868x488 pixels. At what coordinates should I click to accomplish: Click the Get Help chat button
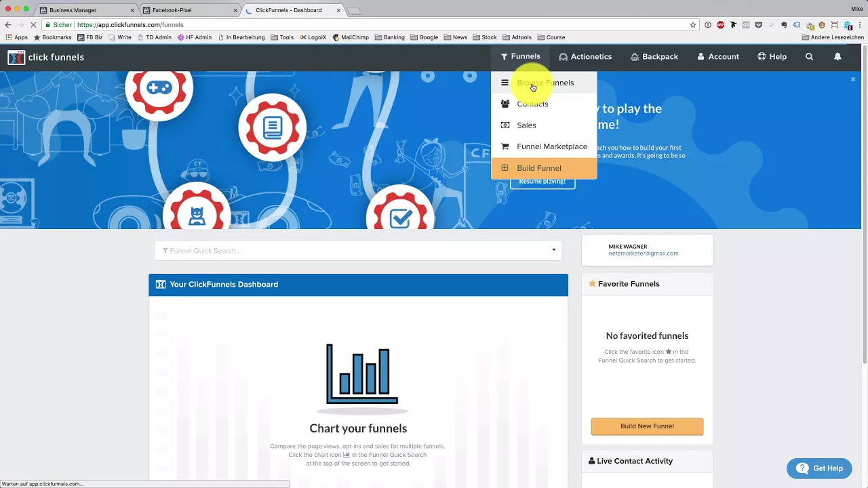tap(819, 468)
